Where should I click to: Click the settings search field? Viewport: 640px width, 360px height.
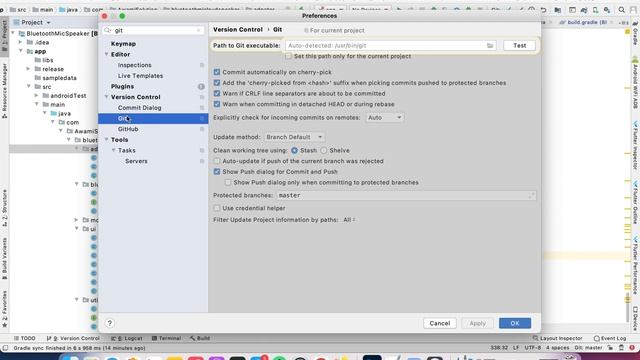click(153, 31)
